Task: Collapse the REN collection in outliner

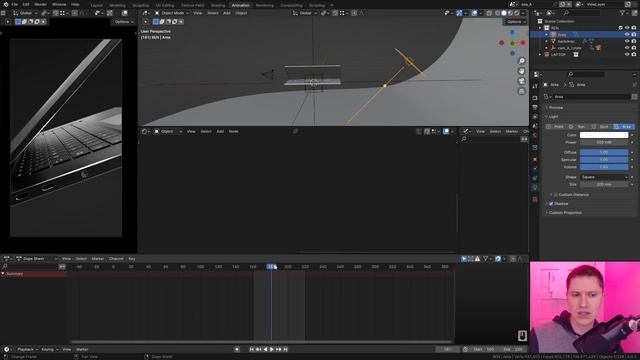Action: click(540, 28)
